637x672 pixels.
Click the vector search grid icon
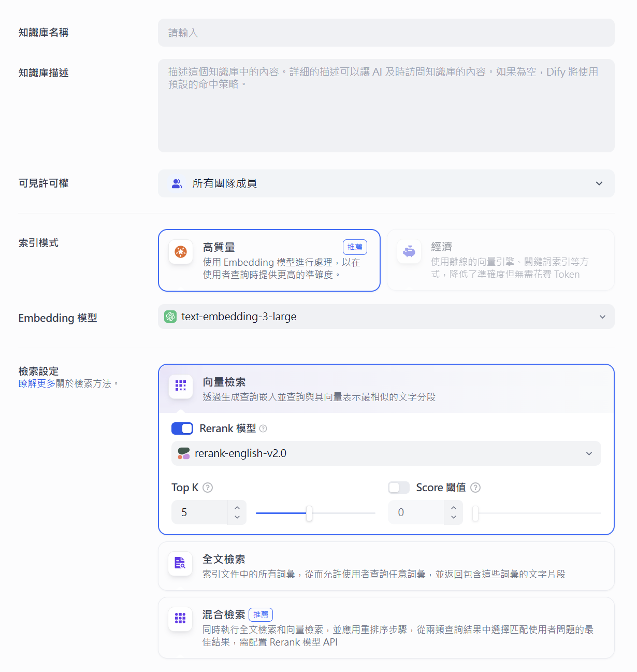[181, 385]
